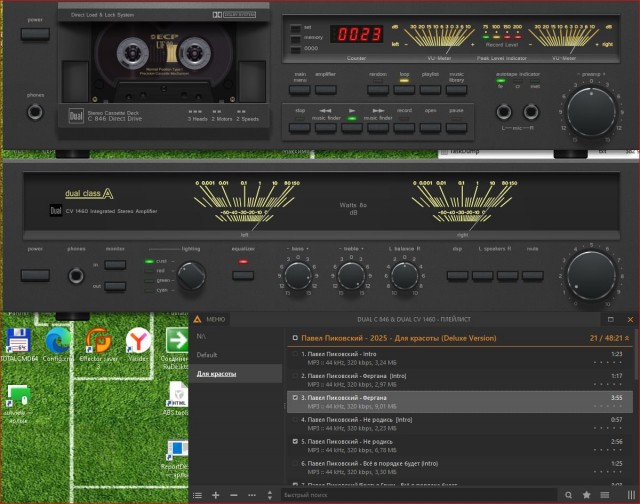
Task: Stop playback on the cassette deck
Action: (300, 128)
